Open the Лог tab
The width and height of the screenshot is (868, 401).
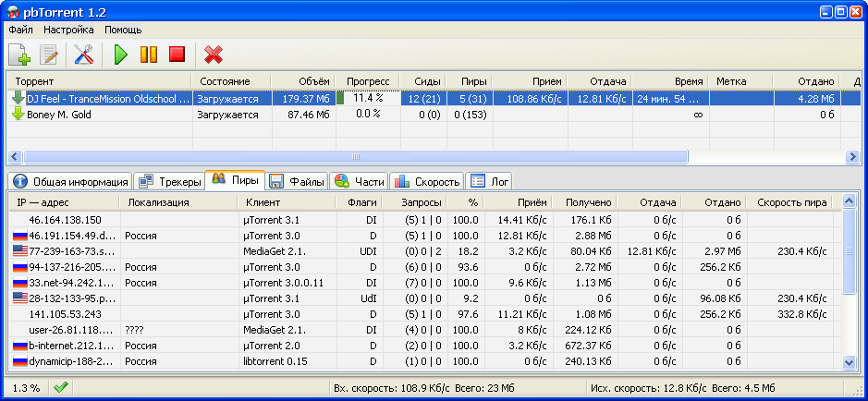[x=489, y=181]
